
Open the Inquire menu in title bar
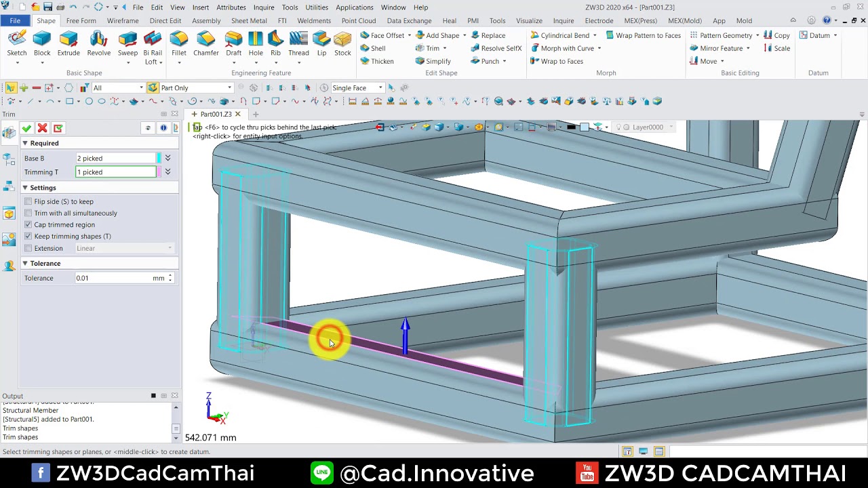point(264,7)
